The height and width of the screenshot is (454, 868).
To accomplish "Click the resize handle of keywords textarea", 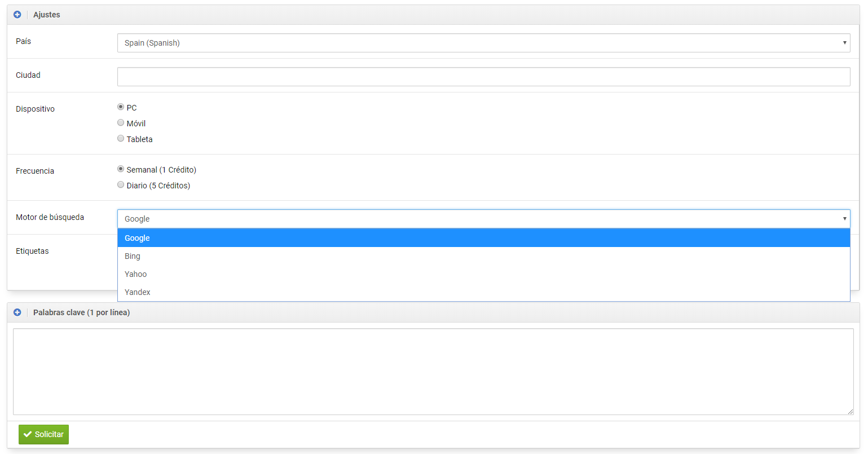I will (x=850, y=412).
